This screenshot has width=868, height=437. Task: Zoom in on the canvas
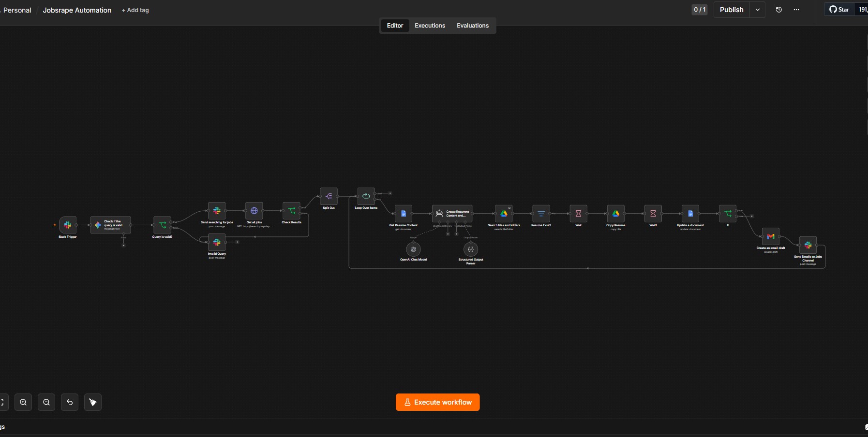(23, 402)
